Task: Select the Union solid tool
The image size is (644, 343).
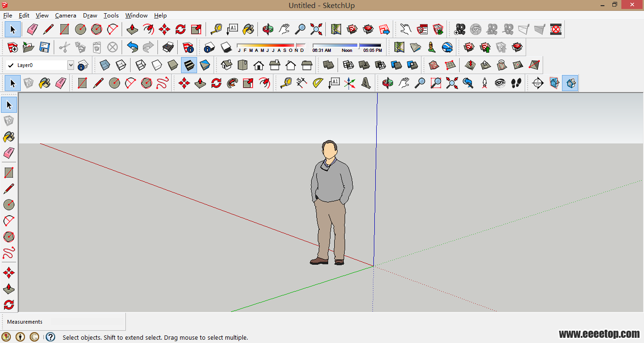Action: [364, 65]
